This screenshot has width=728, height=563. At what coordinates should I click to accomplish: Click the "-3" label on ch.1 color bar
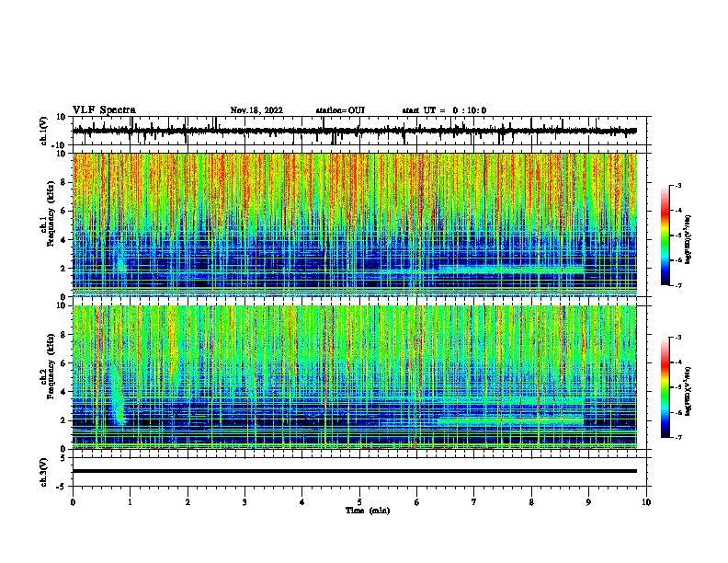click(677, 185)
